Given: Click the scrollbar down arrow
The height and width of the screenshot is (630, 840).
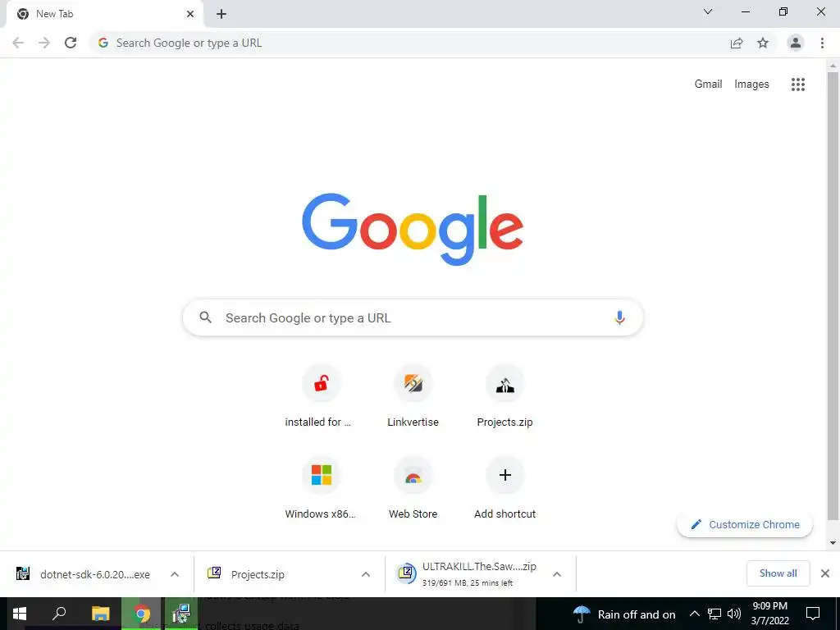Looking at the screenshot, I should click(833, 543).
